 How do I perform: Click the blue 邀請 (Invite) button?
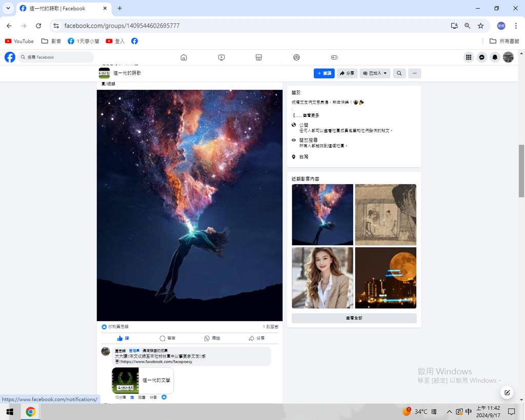tap(324, 73)
